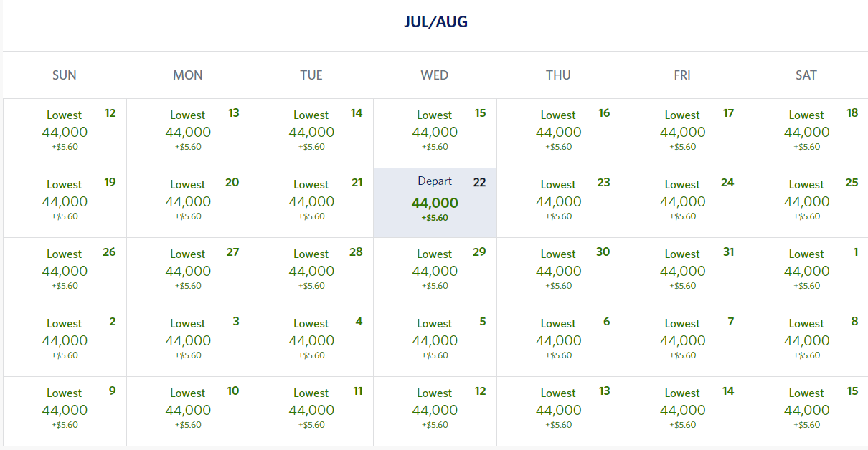Viewport: 868px width, 450px height.
Task: Choose August 1 Saturday award option
Action: click(806, 272)
